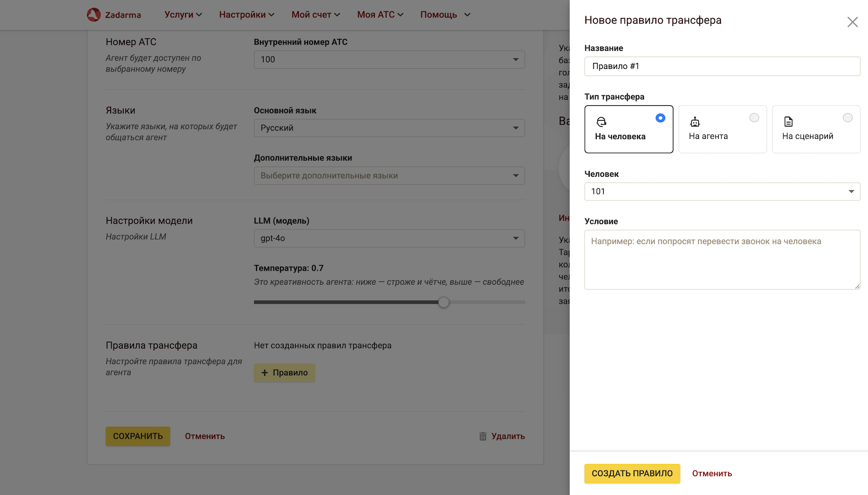Expand the LLM model dropdown gpt-4o

[x=389, y=239]
